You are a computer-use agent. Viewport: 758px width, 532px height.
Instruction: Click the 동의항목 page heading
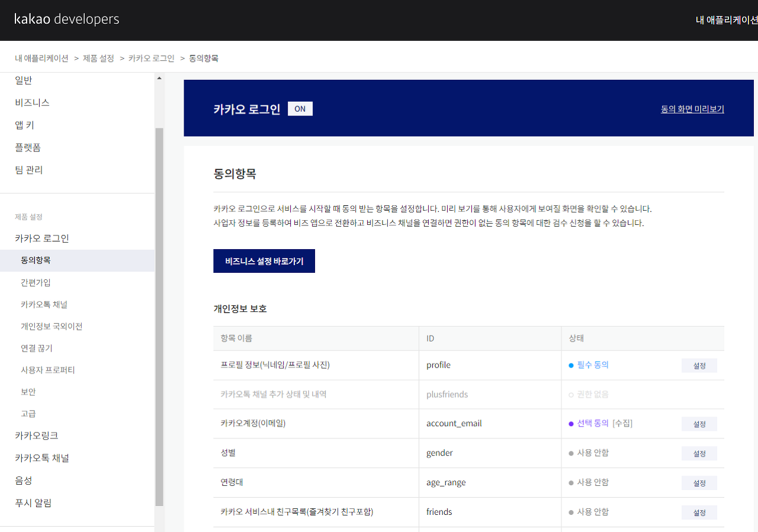(235, 175)
